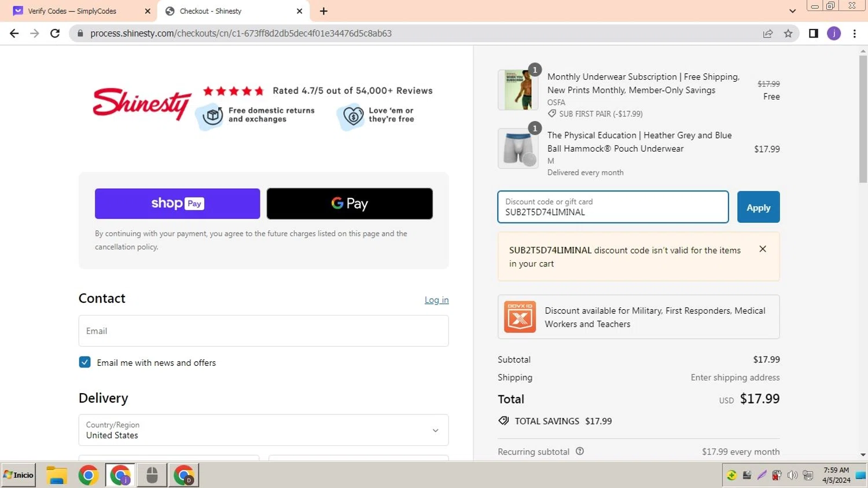
Task: Close the Checkout - Shinesty tab
Action: [299, 11]
